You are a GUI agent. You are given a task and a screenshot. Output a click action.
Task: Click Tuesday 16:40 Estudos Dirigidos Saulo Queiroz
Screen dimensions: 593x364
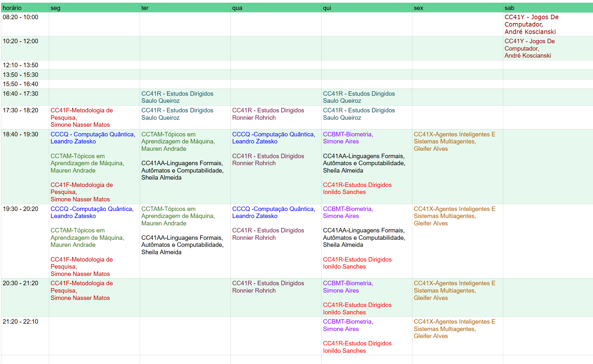point(177,97)
